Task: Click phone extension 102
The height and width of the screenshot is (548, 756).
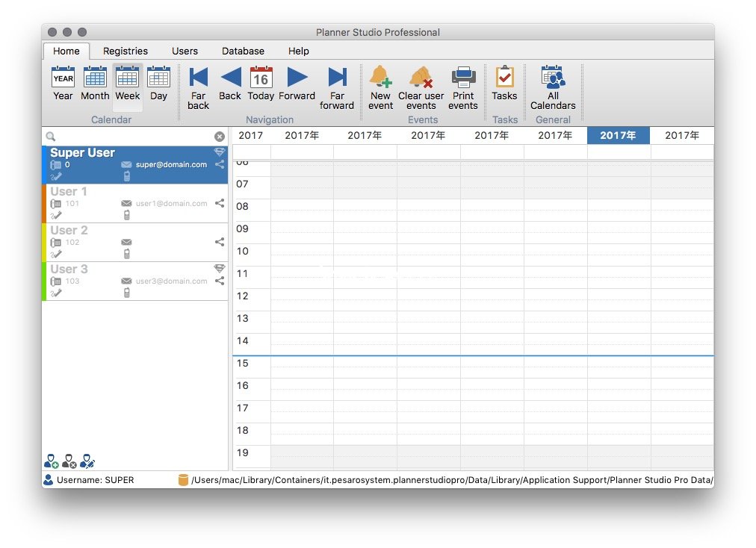Action: tap(72, 242)
